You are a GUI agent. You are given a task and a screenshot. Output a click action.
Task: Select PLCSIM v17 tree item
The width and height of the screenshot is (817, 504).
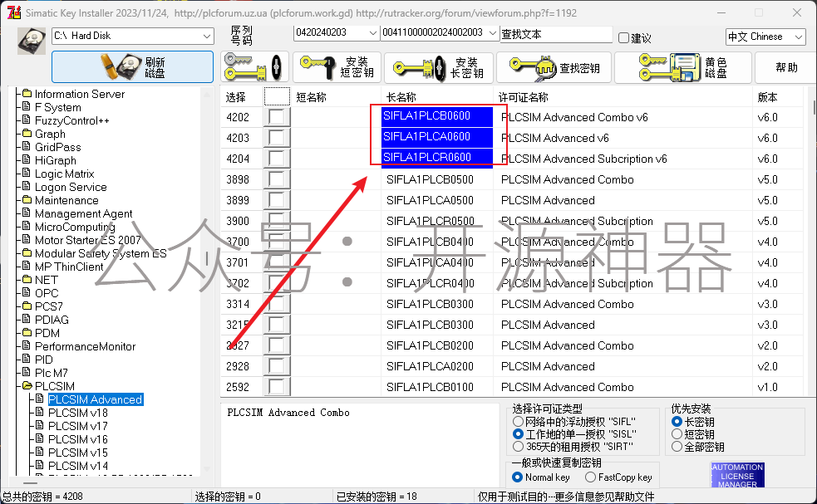click(78, 426)
